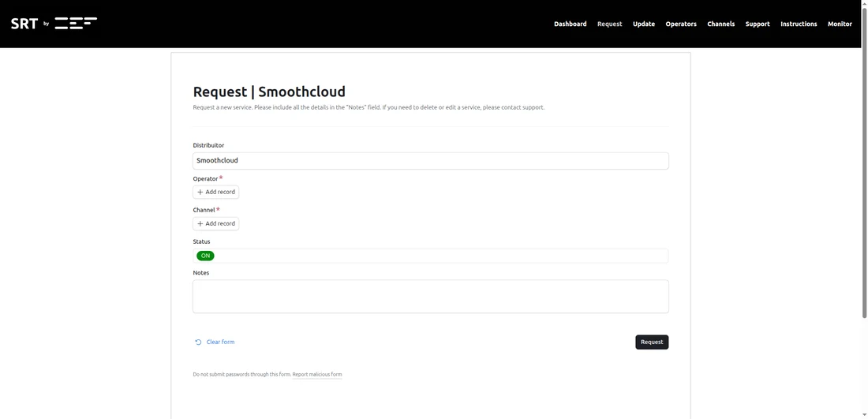Open Instructions in the navigation bar
The image size is (868, 419).
tap(799, 24)
